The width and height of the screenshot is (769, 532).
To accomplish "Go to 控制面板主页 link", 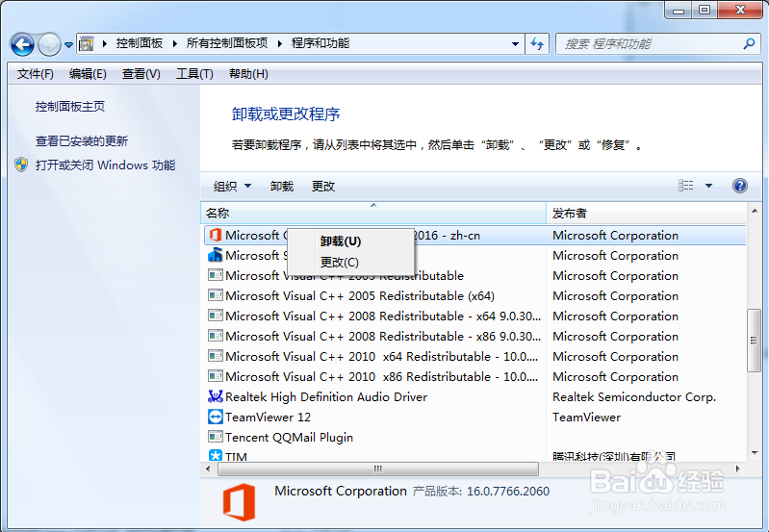I will click(x=70, y=107).
